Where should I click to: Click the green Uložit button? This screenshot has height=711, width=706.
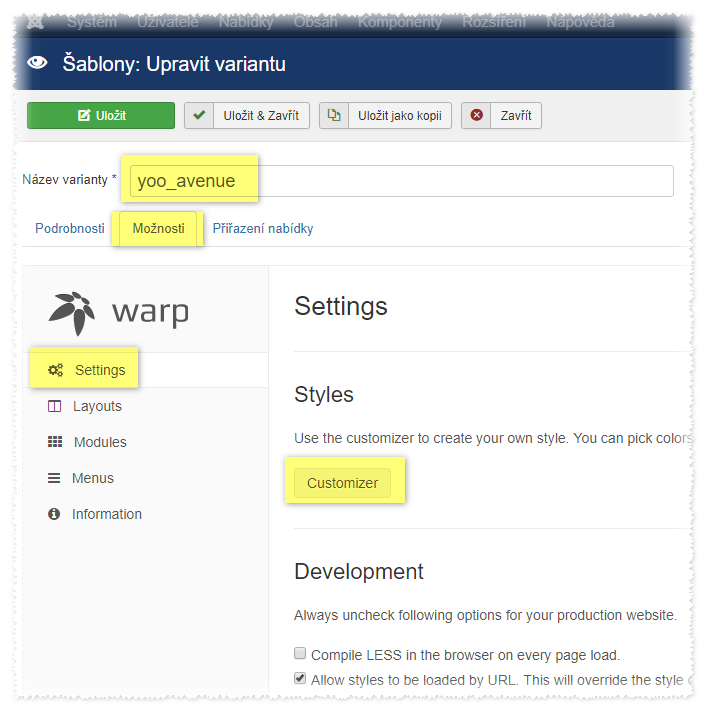101,116
